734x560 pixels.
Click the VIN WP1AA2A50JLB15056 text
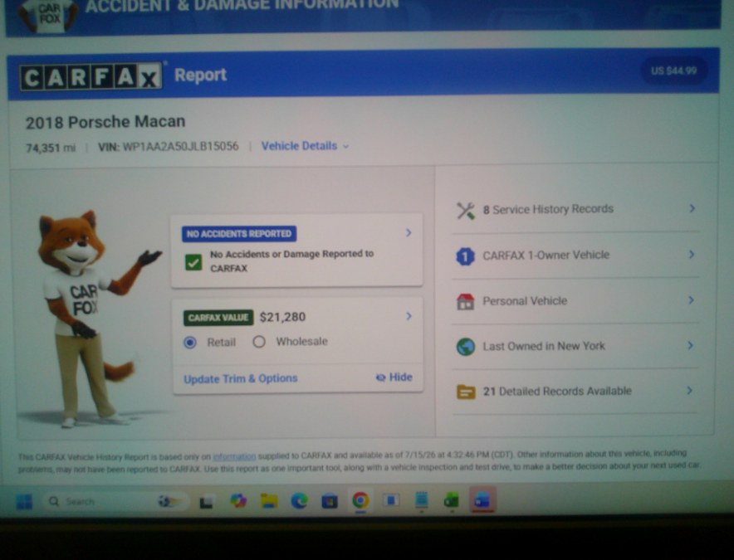pyautogui.click(x=169, y=147)
